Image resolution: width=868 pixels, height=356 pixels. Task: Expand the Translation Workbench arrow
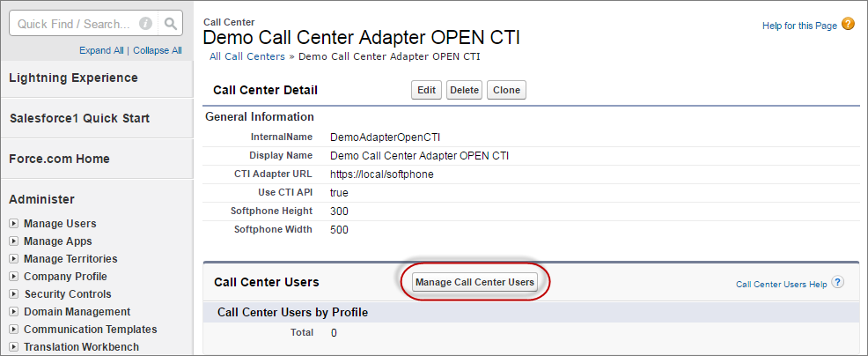(14, 348)
